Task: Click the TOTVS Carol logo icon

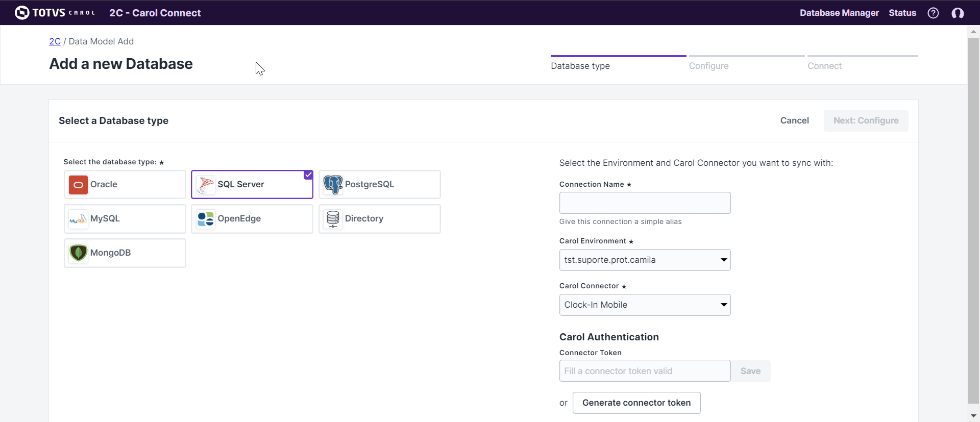Action: point(22,13)
